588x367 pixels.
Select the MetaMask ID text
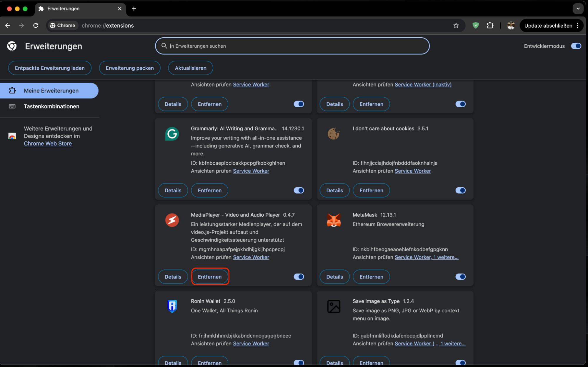coord(400,249)
